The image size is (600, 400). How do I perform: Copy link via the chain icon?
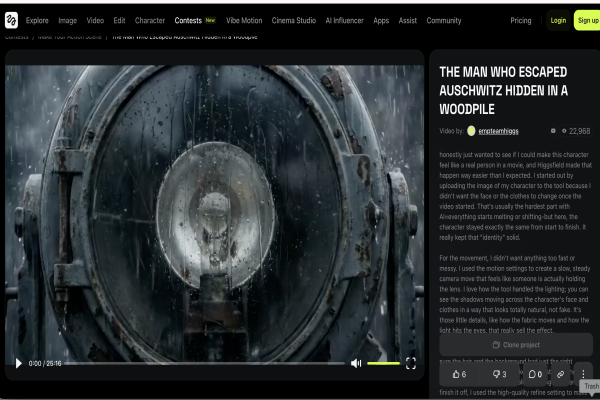click(561, 374)
